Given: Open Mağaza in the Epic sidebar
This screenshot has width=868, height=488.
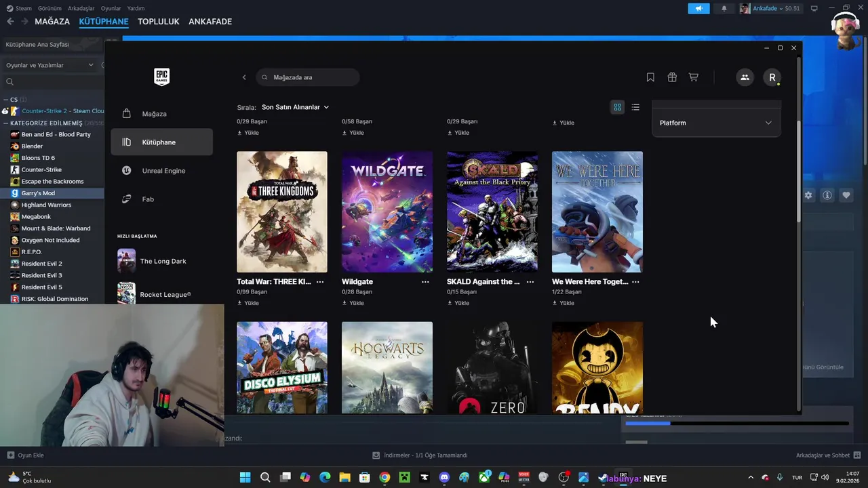Looking at the screenshot, I should tap(161, 114).
